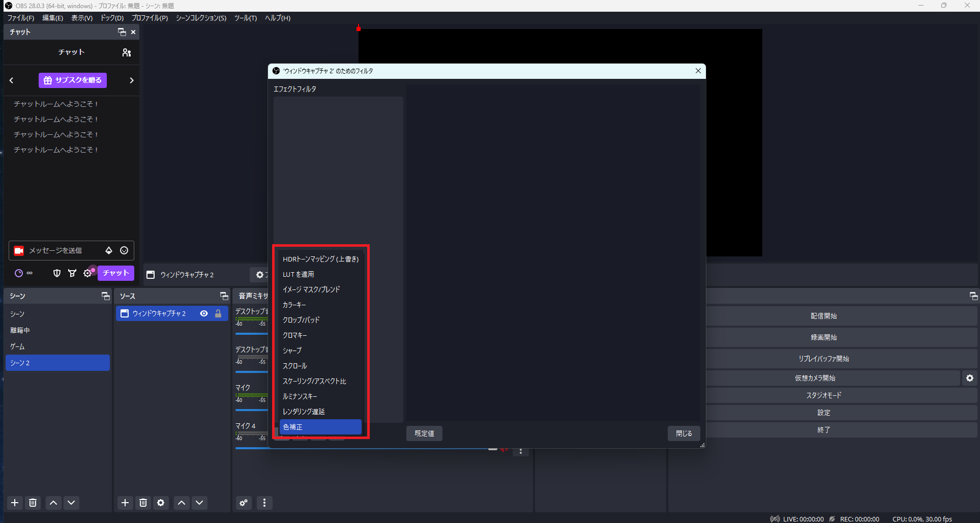Open the ファイル(F) menu
This screenshot has height=523, width=980.
[x=21, y=18]
